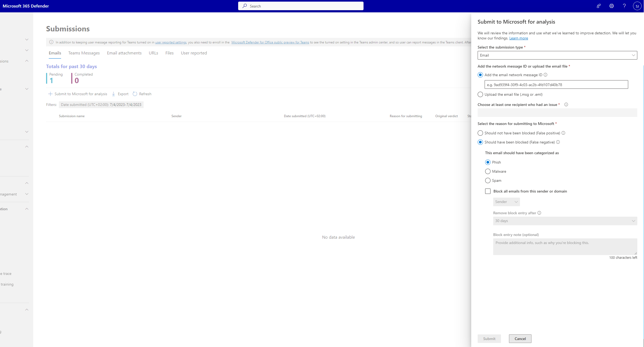Screen dimensions: 644x347
Task: Switch to the Emails tab
Action: point(55,53)
